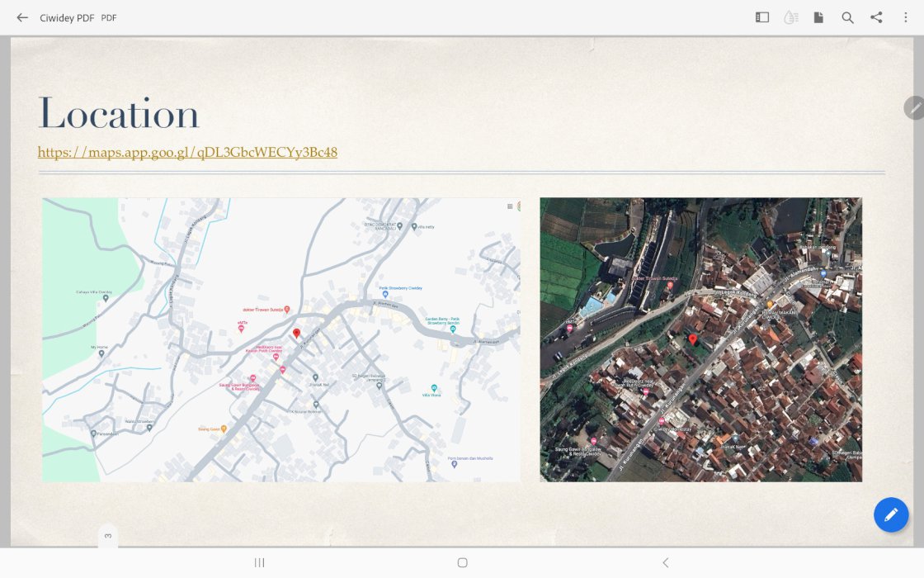Tap the Ciwidey PDF document title
924x578 pixels.
[67, 17]
